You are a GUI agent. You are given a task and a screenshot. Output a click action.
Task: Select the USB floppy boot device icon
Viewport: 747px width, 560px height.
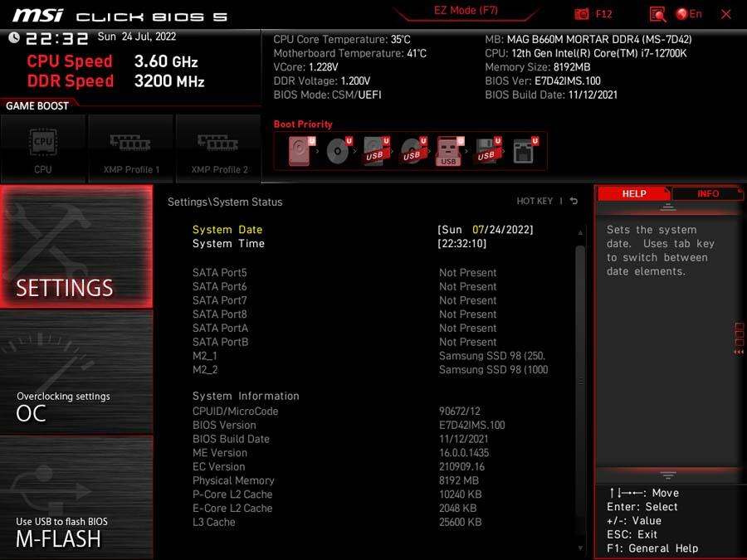tap(487, 151)
